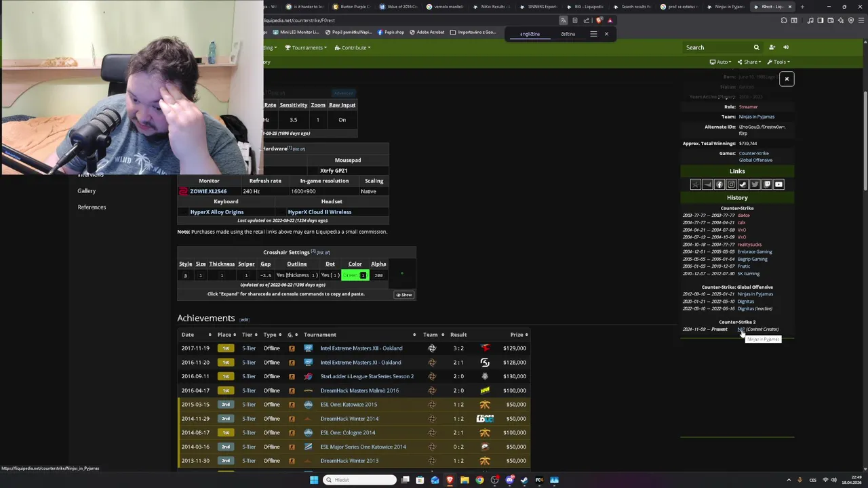Select the čeština language tab in translate popup
The width and height of the screenshot is (868, 488).
[x=568, y=34]
